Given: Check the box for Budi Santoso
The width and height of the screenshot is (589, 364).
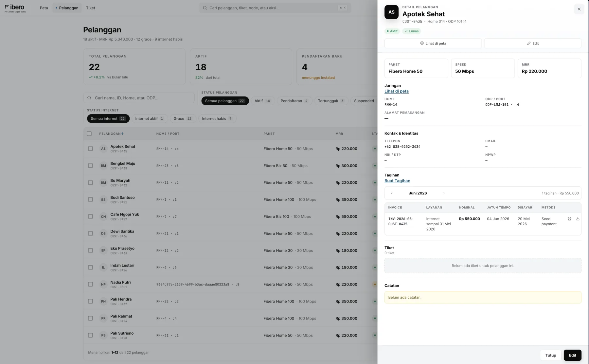Looking at the screenshot, I should [x=90, y=199].
